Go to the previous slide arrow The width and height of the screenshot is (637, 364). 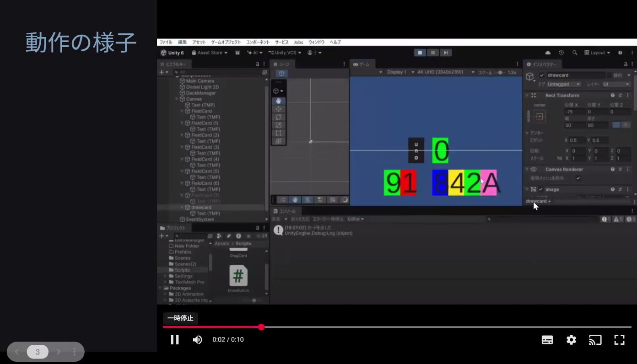tap(17, 352)
